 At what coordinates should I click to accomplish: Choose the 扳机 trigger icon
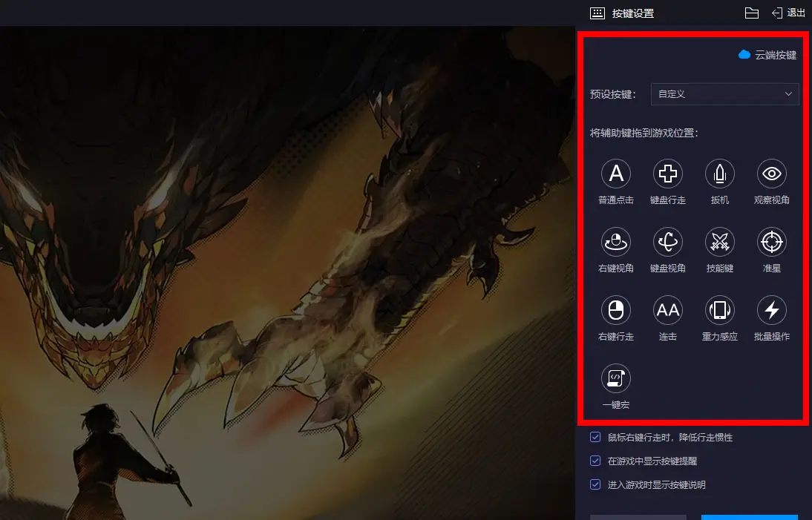click(x=720, y=174)
